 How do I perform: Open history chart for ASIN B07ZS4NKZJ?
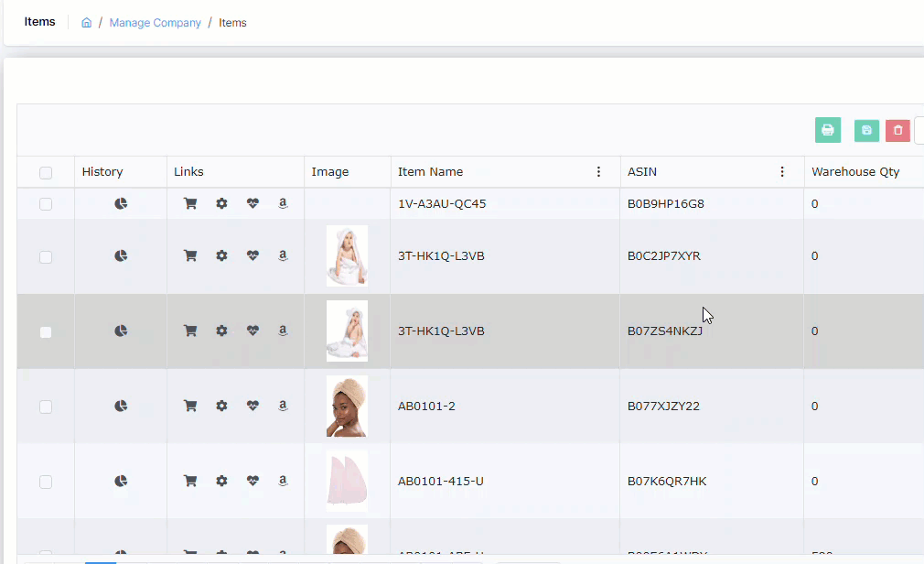click(x=121, y=331)
